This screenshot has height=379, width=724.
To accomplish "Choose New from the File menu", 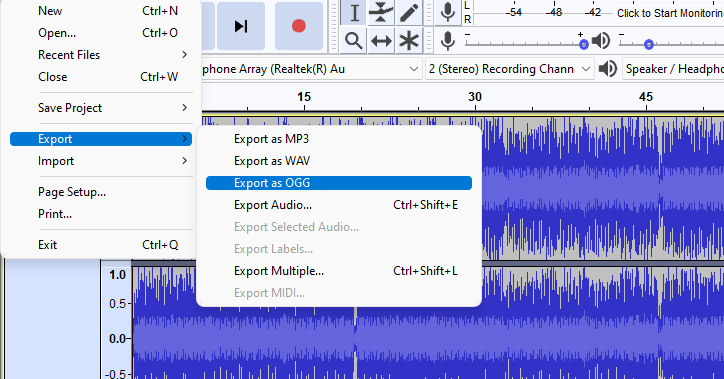I will (x=101, y=11).
